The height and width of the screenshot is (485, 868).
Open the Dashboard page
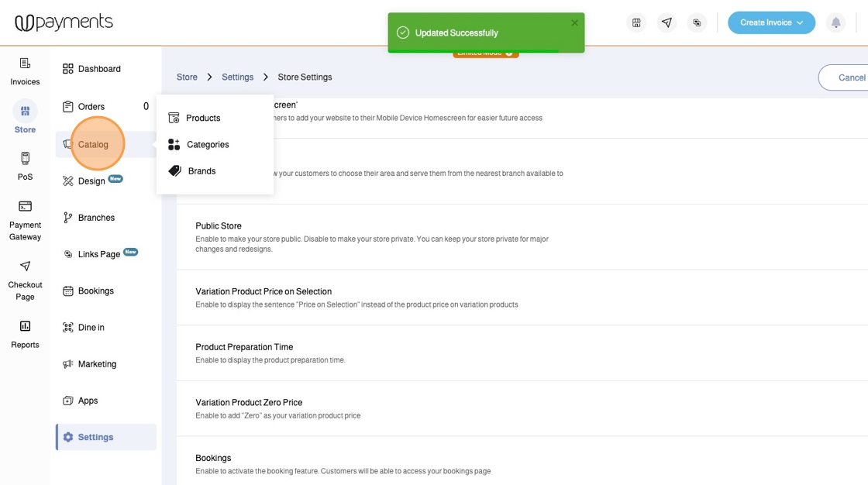click(x=99, y=69)
